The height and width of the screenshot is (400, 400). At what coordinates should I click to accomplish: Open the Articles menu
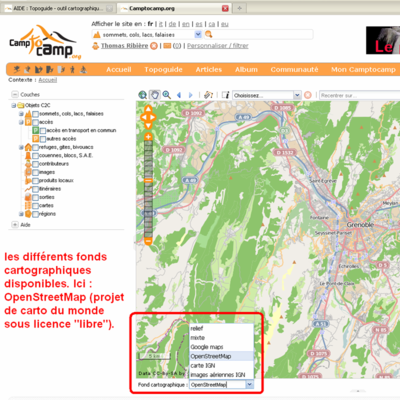coord(209,69)
